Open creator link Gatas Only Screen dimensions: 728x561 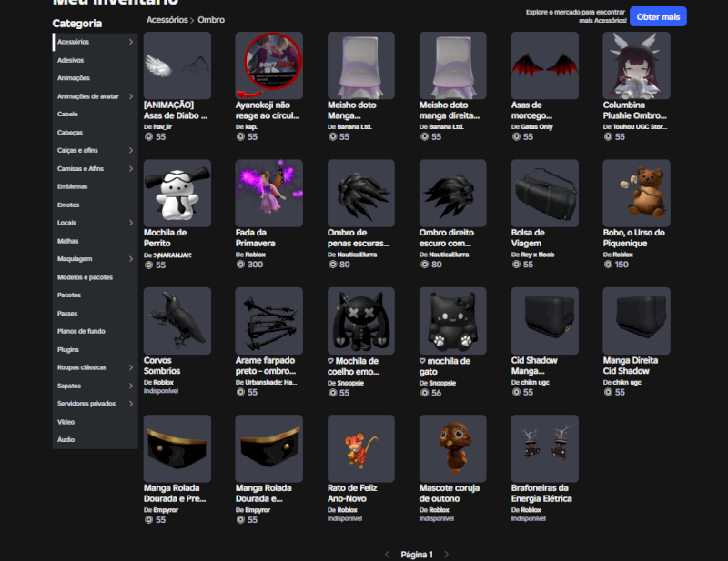(x=537, y=126)
